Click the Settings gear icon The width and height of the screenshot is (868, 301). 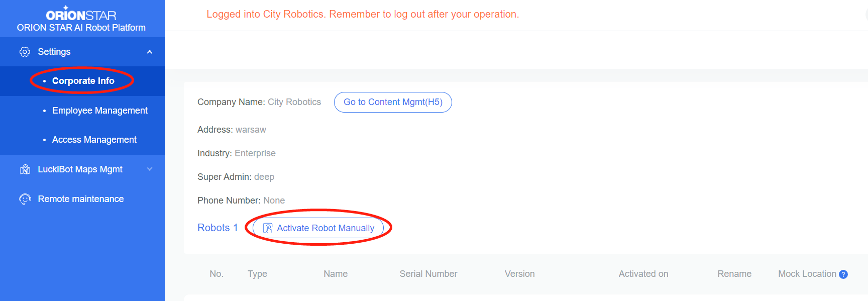pyautogui.click(x=24, y=51)
